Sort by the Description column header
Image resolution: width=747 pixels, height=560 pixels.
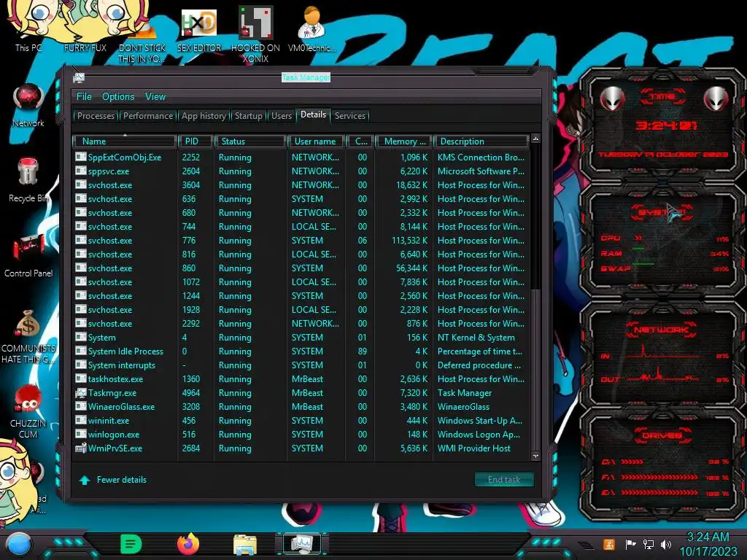coord(481,141)
